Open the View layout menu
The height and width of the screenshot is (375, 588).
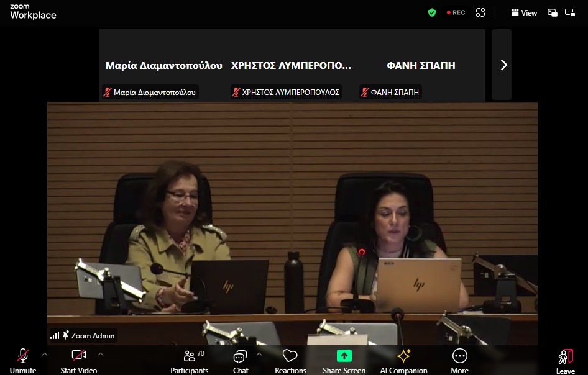[x=524, y=12]
